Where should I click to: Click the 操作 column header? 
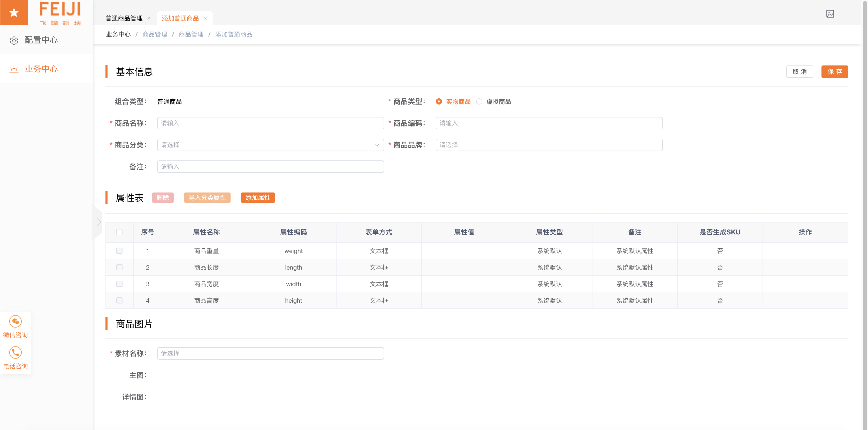805,232
